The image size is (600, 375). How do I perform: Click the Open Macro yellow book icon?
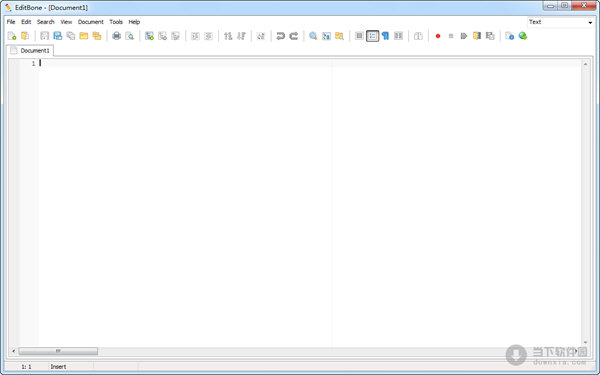coord(477,36)
